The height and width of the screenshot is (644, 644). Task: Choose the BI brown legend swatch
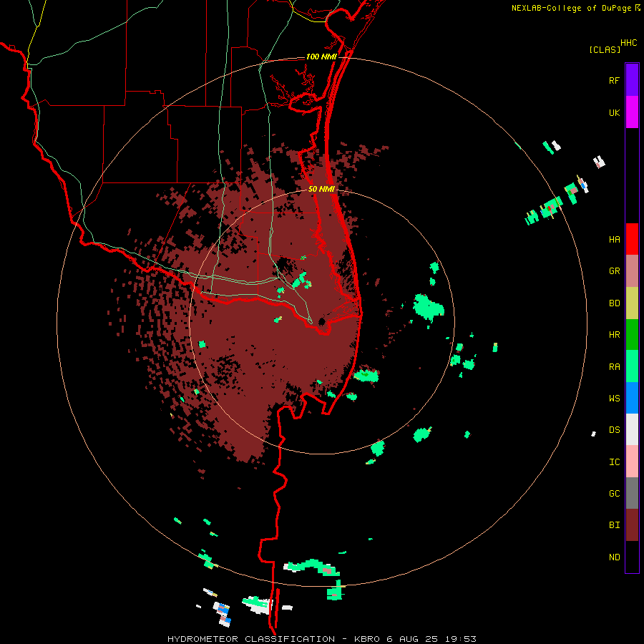pos(632,525)
